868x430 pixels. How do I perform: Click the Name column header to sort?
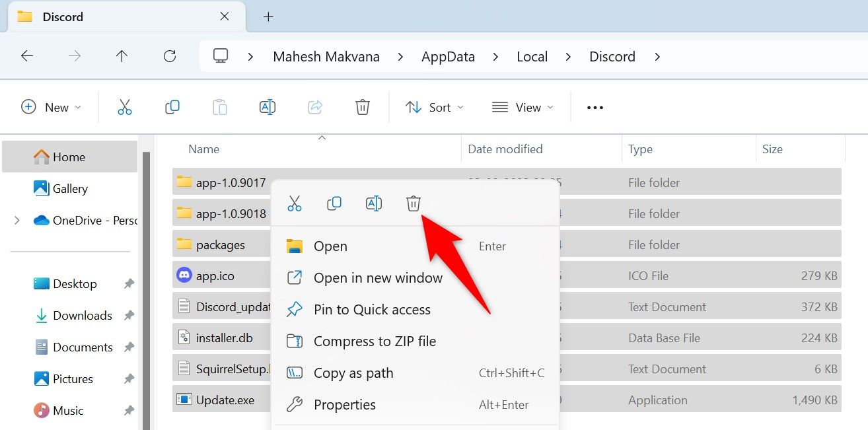(203, 149)
